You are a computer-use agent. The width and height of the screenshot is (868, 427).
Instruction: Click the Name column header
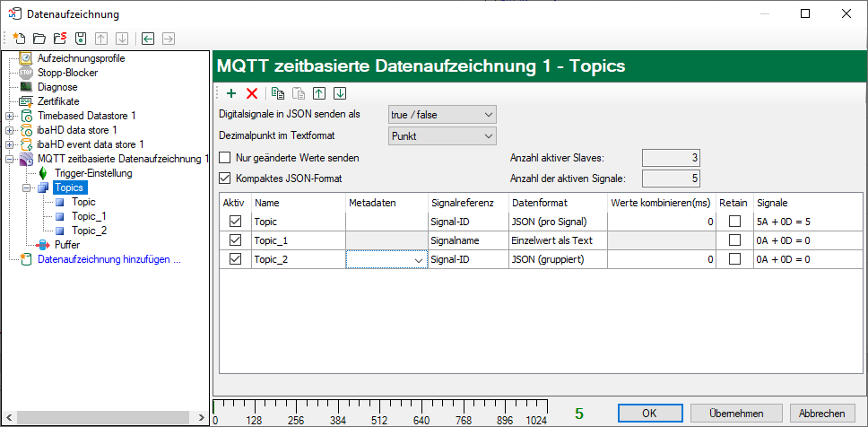tap(299, 203)
